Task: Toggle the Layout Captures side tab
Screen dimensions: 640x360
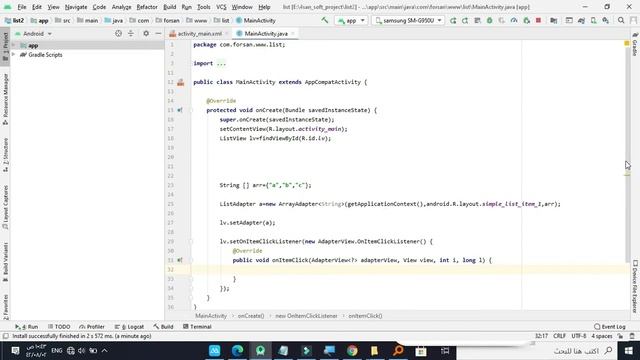Action: [x=5, y=207]
